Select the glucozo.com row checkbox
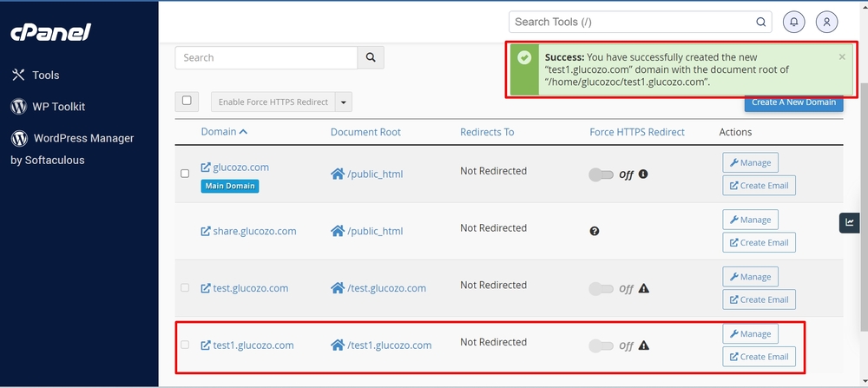868x388 pixels. 185,174
